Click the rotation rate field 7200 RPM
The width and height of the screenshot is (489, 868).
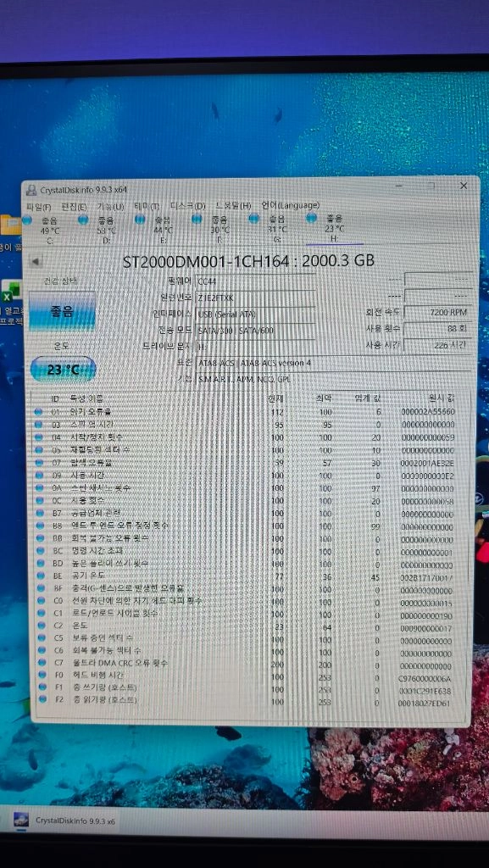click(439, 312)
